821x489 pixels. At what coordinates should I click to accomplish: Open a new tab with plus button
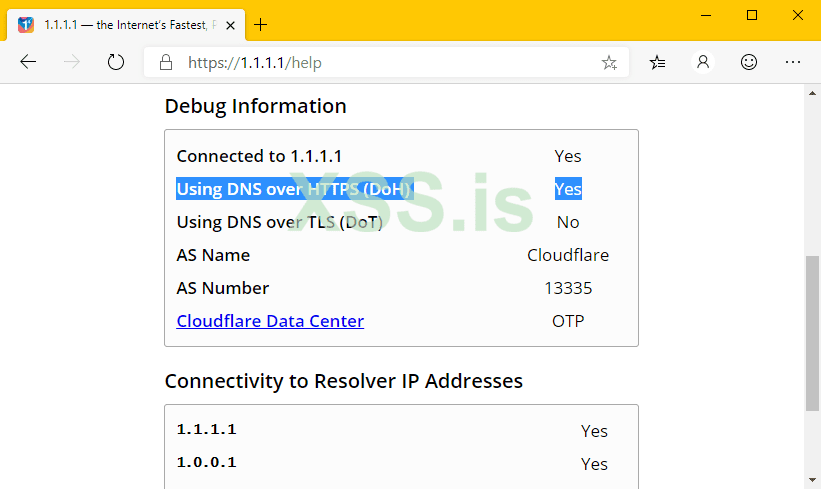pyautogui.click(x=261, y=24)
